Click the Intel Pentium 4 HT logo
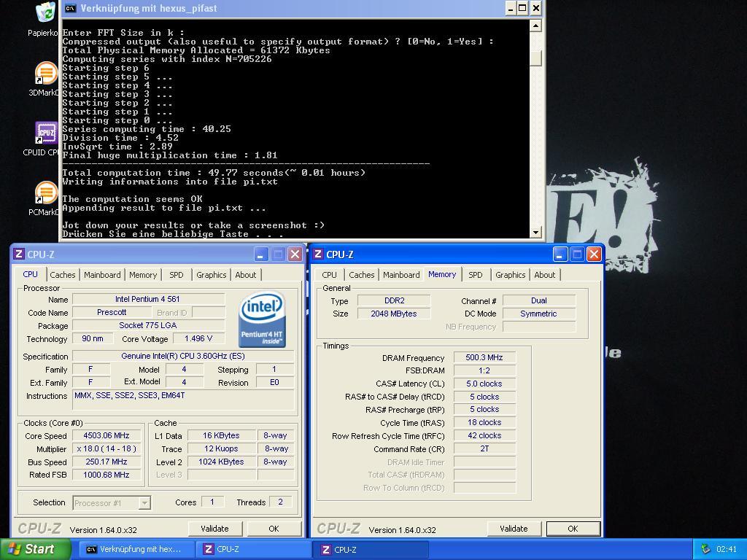The image size is (747, 560). click(x=262, y=319)
